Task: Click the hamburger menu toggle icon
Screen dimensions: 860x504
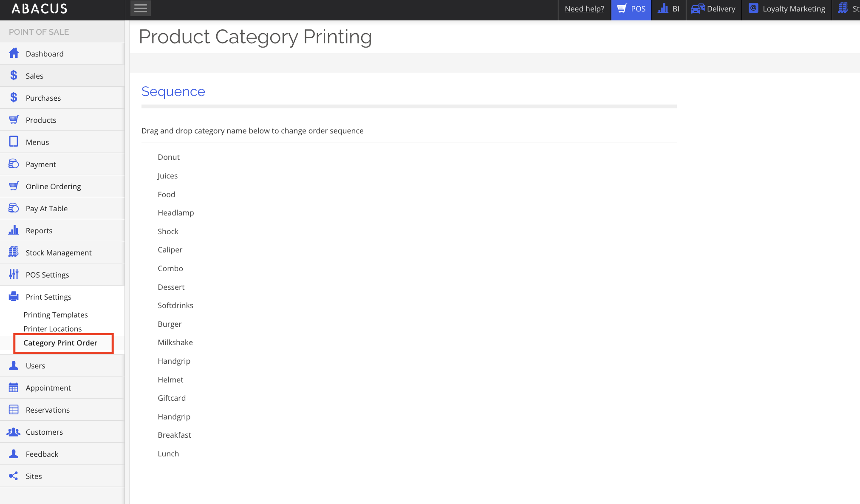Action: [140, 8]
